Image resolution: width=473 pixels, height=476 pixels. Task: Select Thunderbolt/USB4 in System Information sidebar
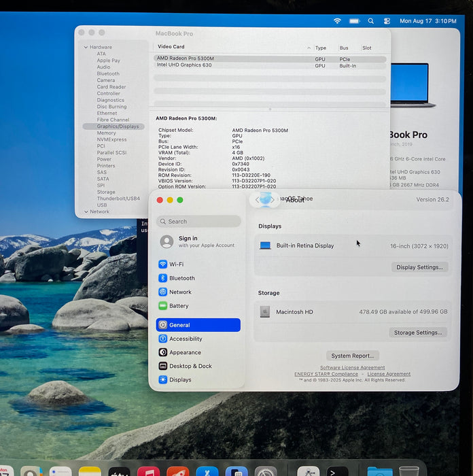click(118, 199)
